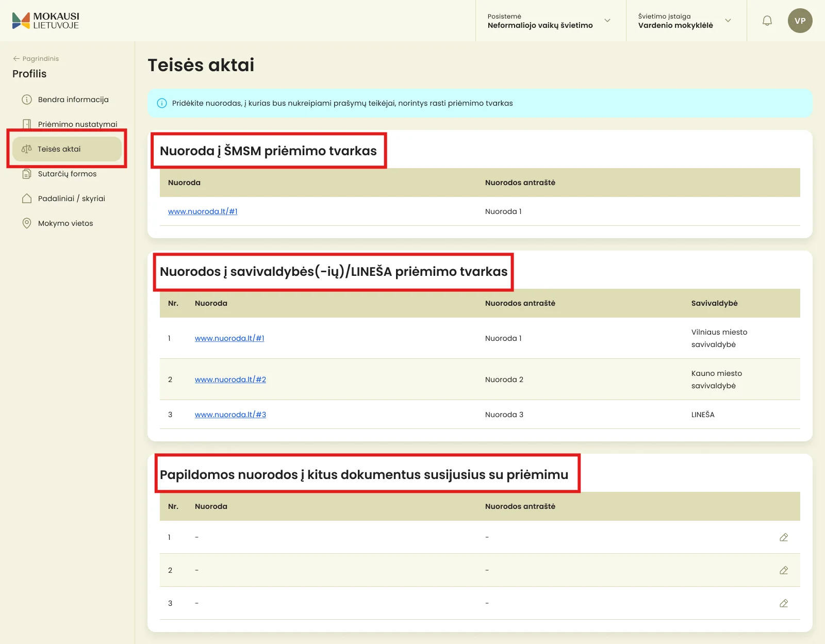The image size is (825, 644).
Task: Open Kauno link www.nuoroda.lt/#2
Action: click(x=230, y=379)
